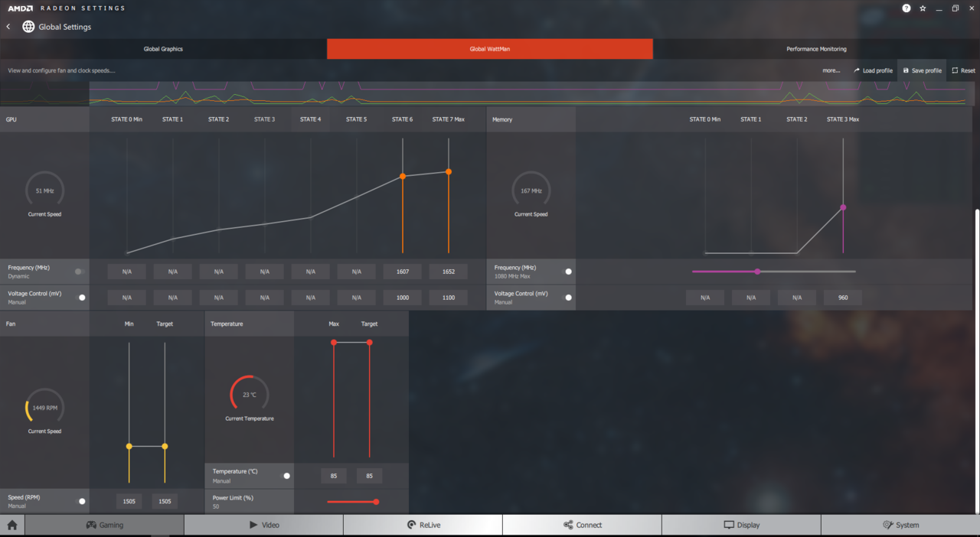Image resolution: width=980 pixels, height=537 pixels.
Task: Select GPU STATE 4 column header
Action: coord(310,119)
